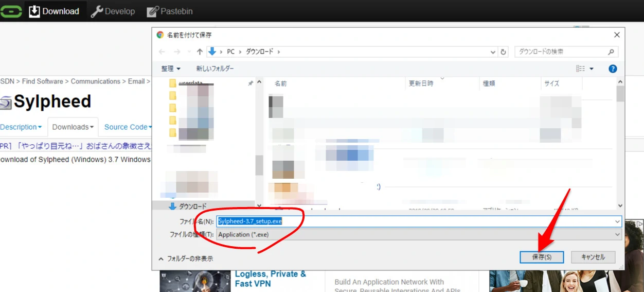Viewport: 644px width, 292px height.
Task: Open recent locations dropdown arrow
Action: click(x=189, y=53)
